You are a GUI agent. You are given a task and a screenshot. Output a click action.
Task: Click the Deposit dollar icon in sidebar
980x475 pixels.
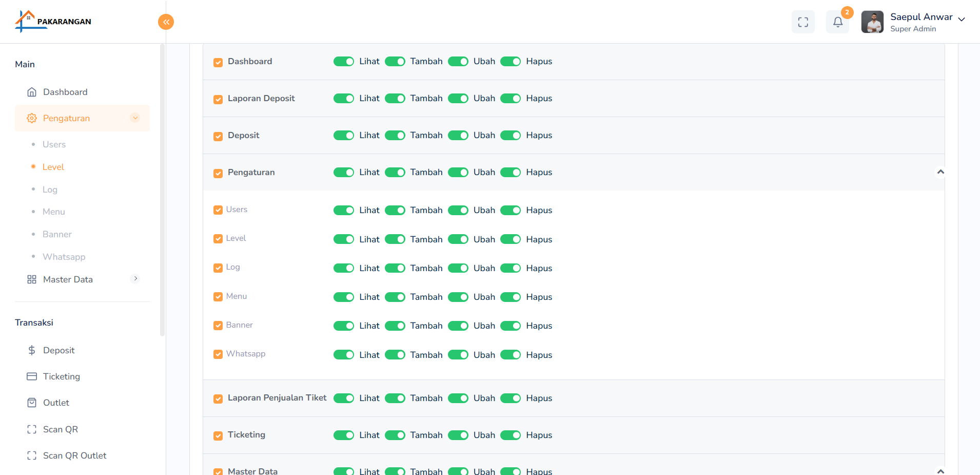pos(32,350)
